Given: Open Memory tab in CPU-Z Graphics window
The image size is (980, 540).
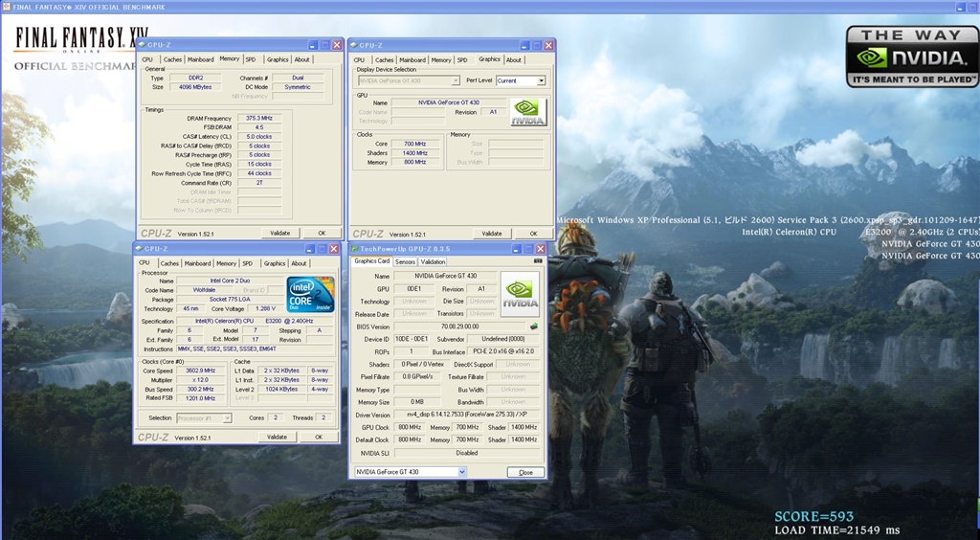Looking at the screenshot, I should 440,60.
